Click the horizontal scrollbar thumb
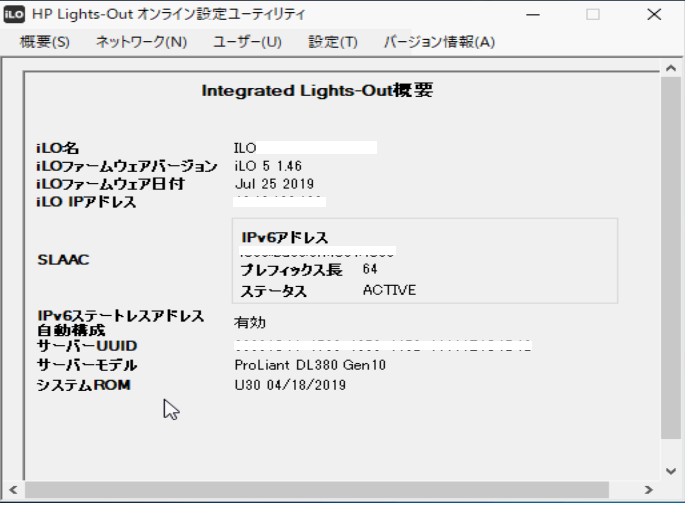This screenshot has width=686, height=505. click(x=317, y=490)
